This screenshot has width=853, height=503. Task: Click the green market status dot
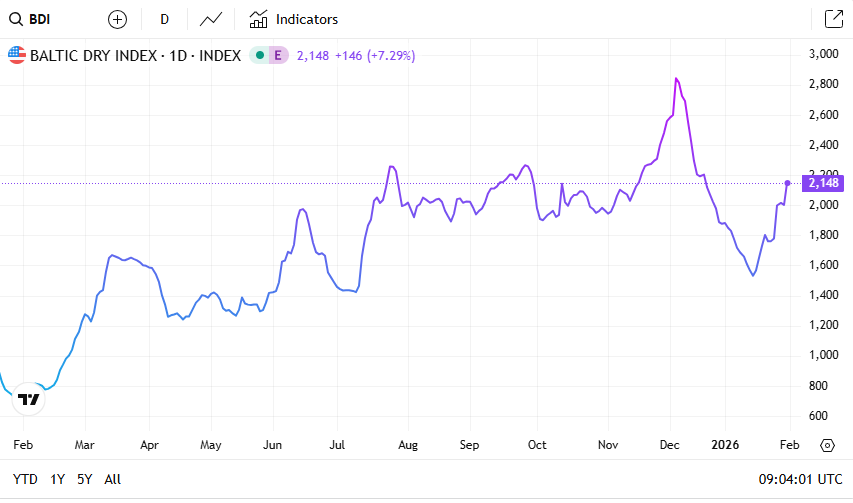click(x=259, y=55)
